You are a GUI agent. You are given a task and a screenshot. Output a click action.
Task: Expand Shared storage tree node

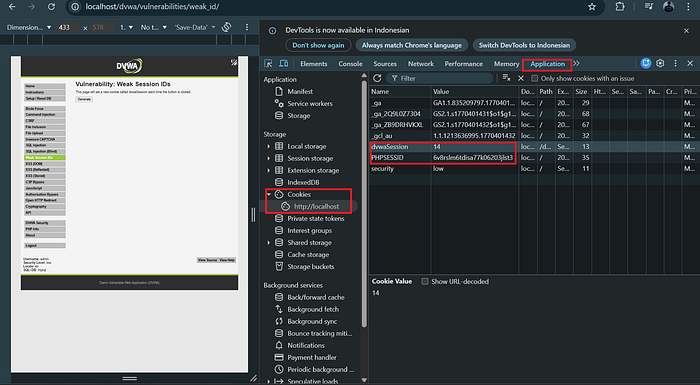click(x=268, y=243)
